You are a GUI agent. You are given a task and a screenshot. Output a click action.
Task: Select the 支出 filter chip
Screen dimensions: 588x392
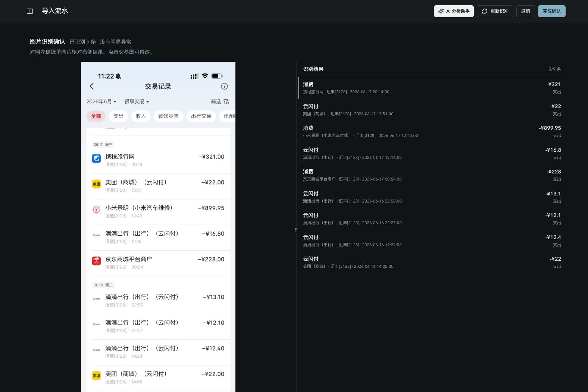[x=118, y=116]
